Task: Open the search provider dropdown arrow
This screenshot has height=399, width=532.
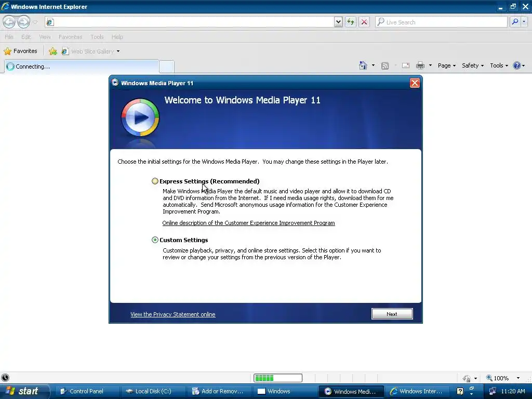Action: (x=524, y=22)
